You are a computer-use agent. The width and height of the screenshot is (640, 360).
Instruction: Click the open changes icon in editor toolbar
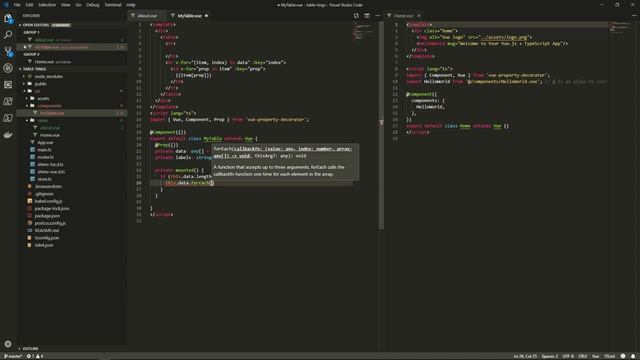pyautogui.click(x=356, y=16)
